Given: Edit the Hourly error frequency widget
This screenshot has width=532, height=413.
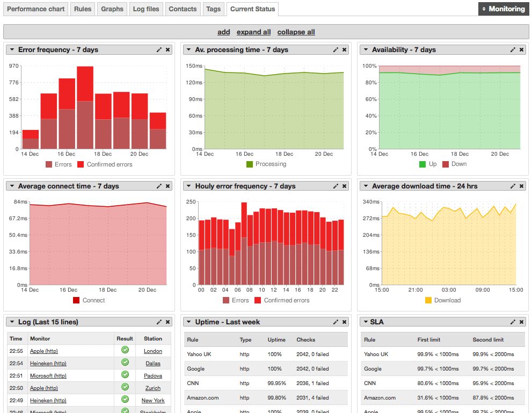Looking at the screenshot, I should click(x=337, y=186).
